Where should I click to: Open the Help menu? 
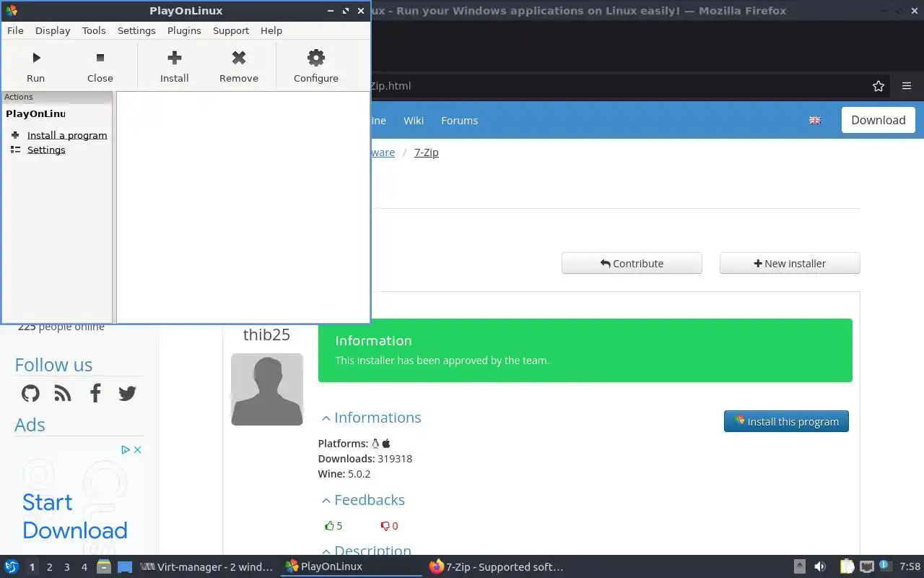click(x=271, y=30)
